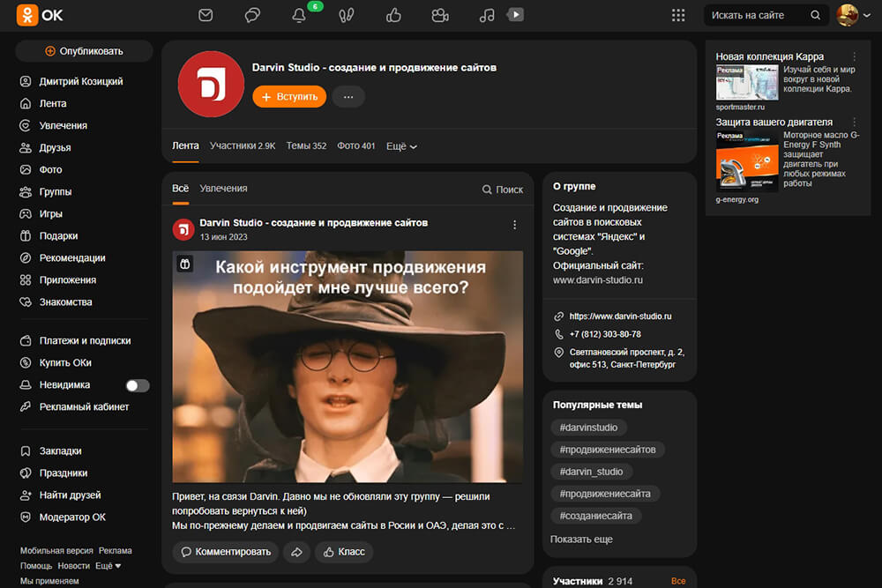Image resolution: width=882 pixels, height=588 pixels.
Task: Open the services grid icon
Action: coord(678,15)
